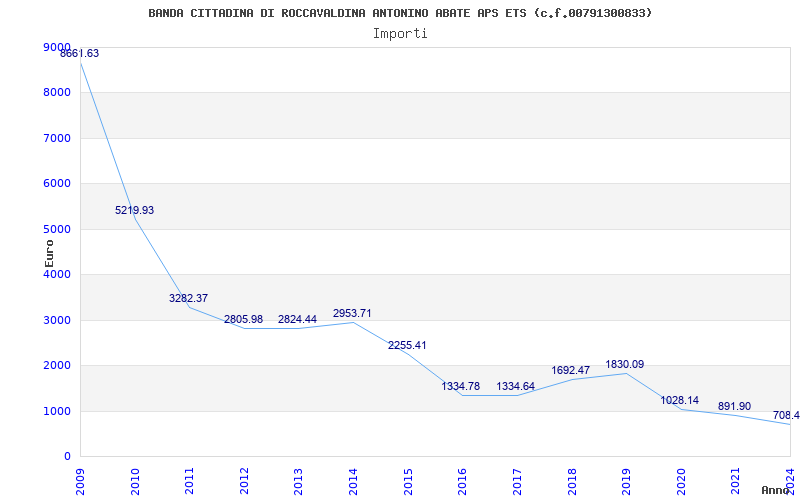Click the 2015 year tick label
This screenshot has height=500, width=800.
click(408, 482)
